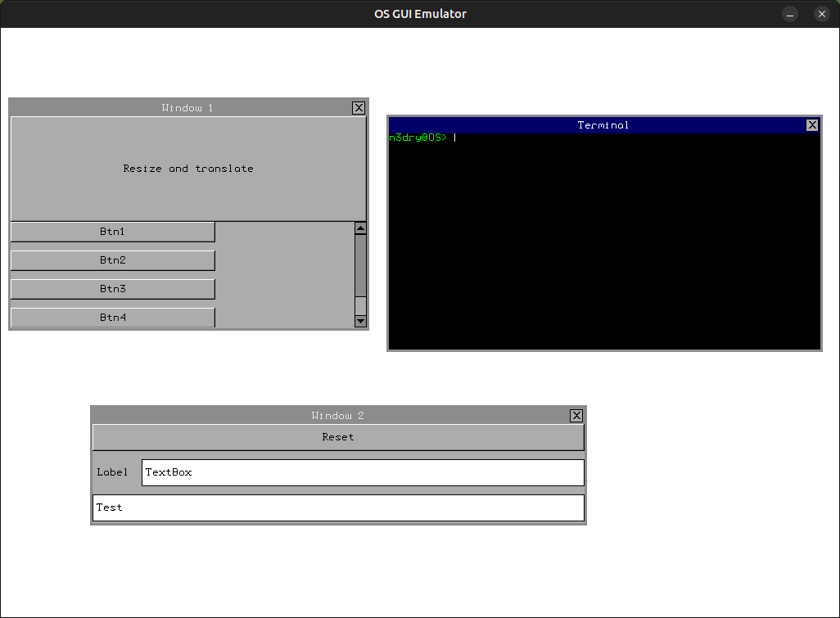Click the Btn2 button
The width and height of the screenshot is (840, 618).
(x=112, y=260)
